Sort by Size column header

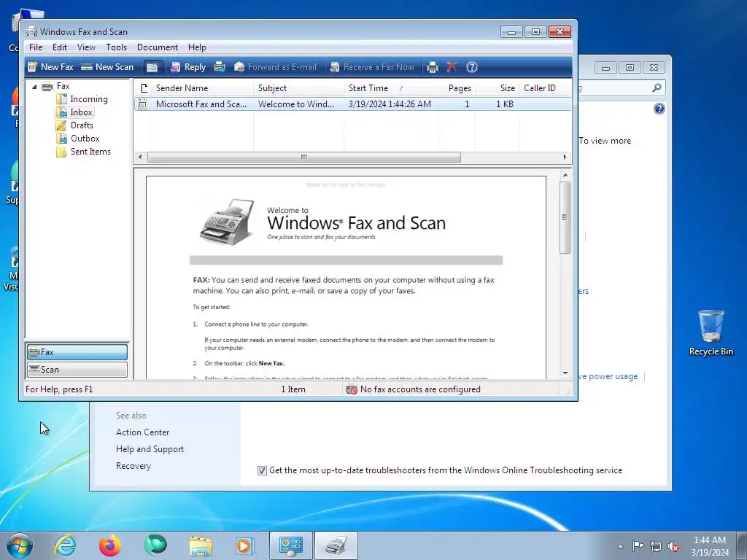(497, 88)
